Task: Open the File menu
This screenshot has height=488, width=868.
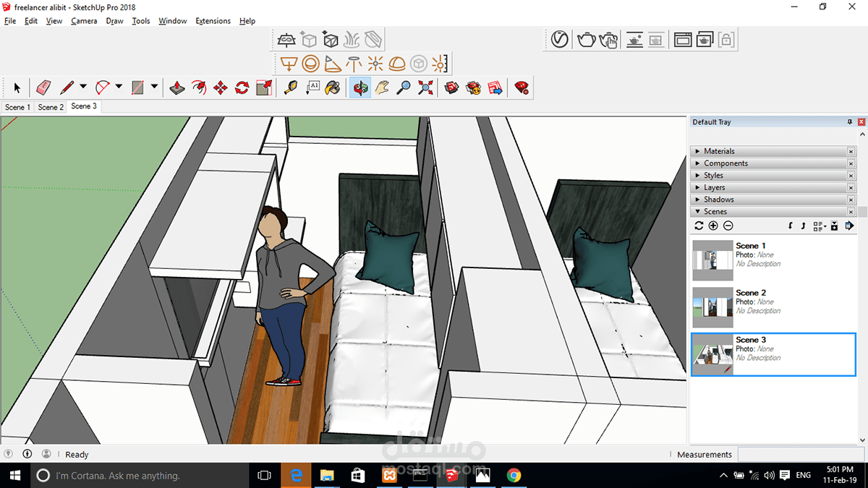Action: (10, 21)
